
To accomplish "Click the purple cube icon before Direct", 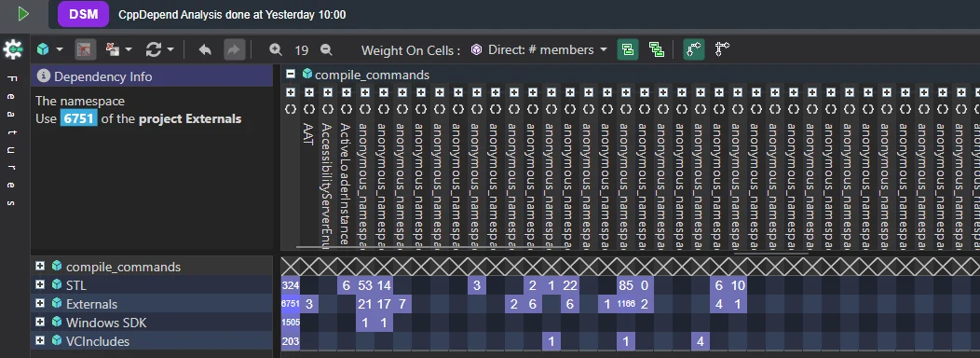I will (x=477, y=49).
